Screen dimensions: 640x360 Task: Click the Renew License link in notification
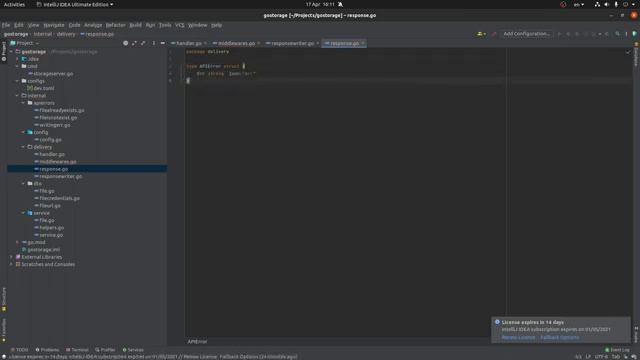click(x=518, y=337)
